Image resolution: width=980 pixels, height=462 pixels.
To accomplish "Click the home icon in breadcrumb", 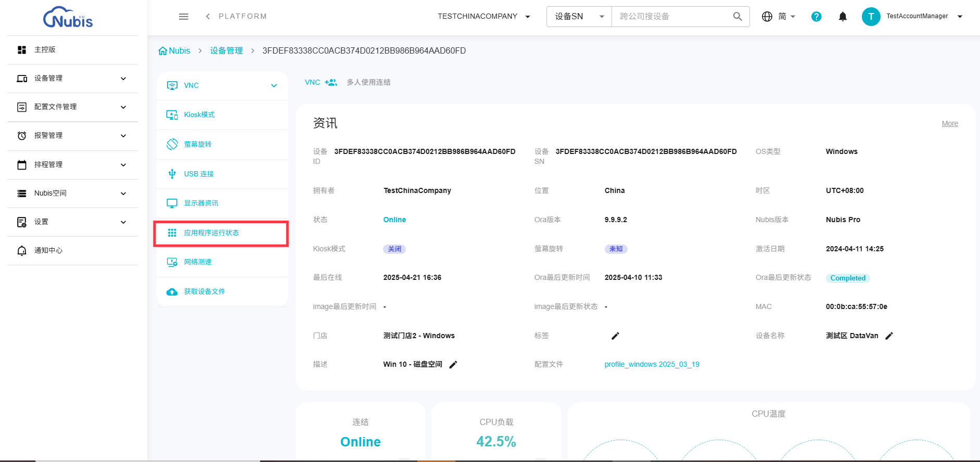I will [x=163, y=51].
